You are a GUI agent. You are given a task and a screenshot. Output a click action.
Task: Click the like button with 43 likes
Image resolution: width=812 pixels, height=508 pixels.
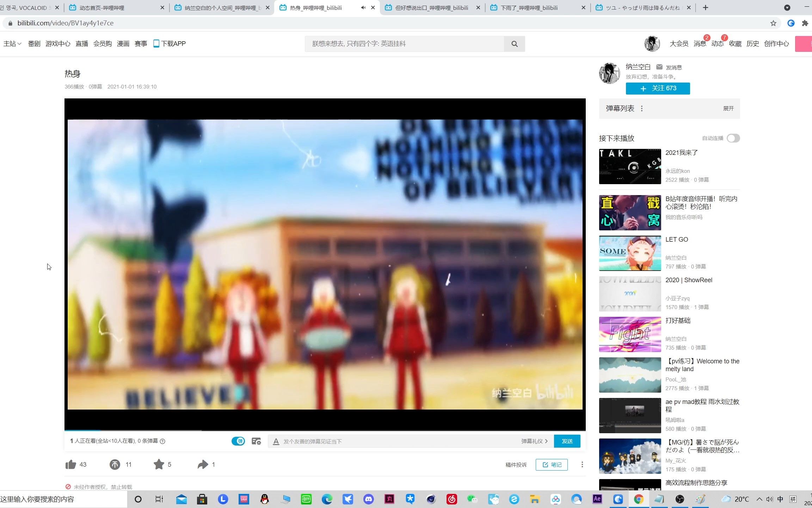pyautogui.click(x=70, y=464)
